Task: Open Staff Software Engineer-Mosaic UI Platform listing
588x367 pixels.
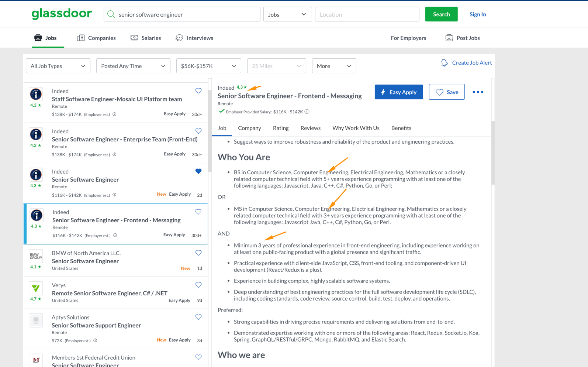Action: coord(117,99)
